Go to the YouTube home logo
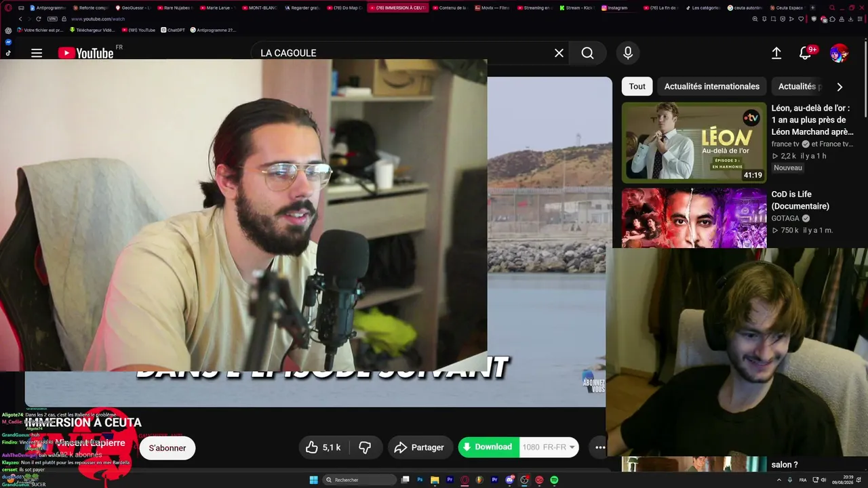The image size is (868, 488). tap(85, 53)
